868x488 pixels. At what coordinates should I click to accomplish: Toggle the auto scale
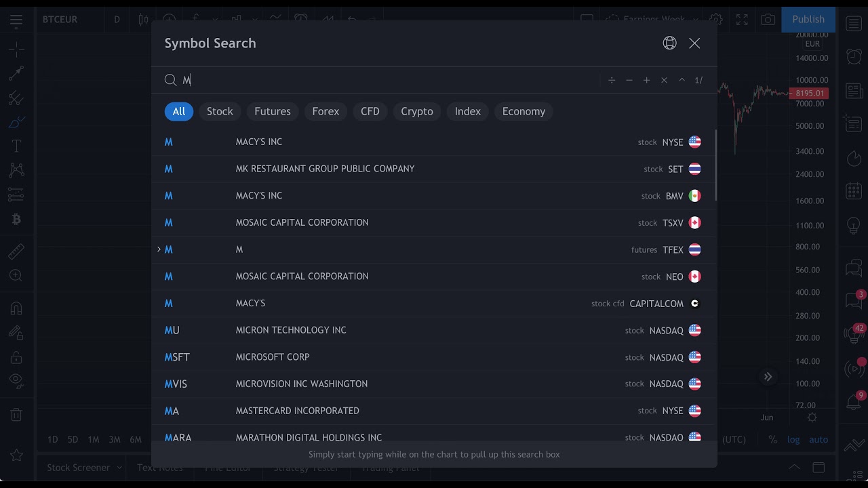coord(818,439)
